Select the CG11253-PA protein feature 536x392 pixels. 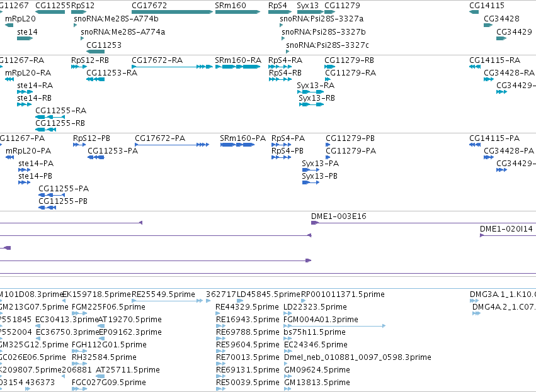pos(96,157)
